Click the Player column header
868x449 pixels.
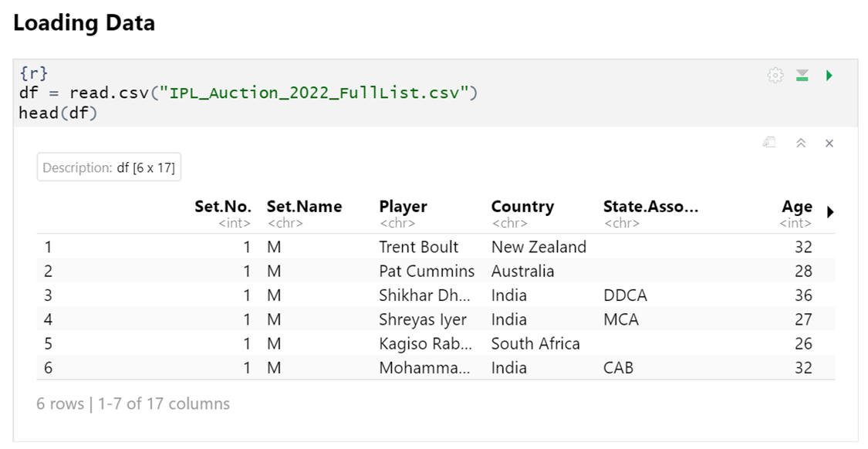[403, 207]
